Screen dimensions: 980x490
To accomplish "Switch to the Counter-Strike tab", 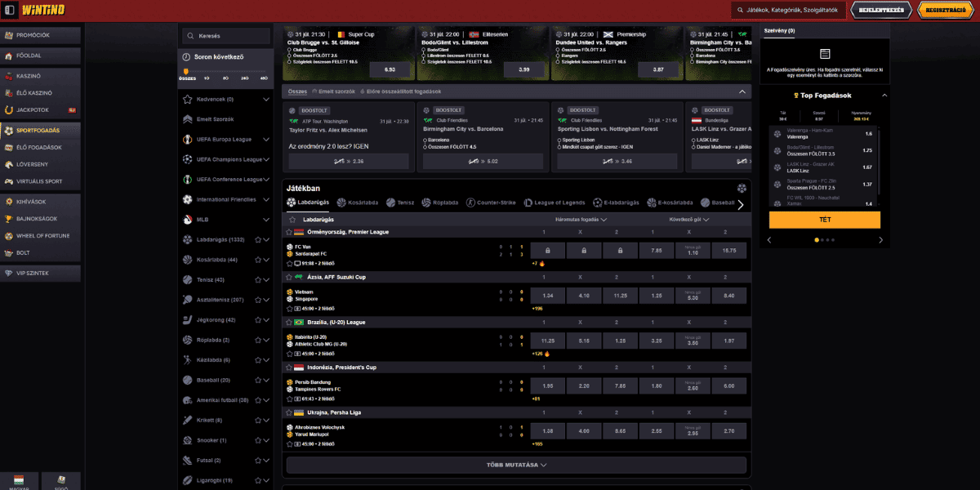I will 491,203.
